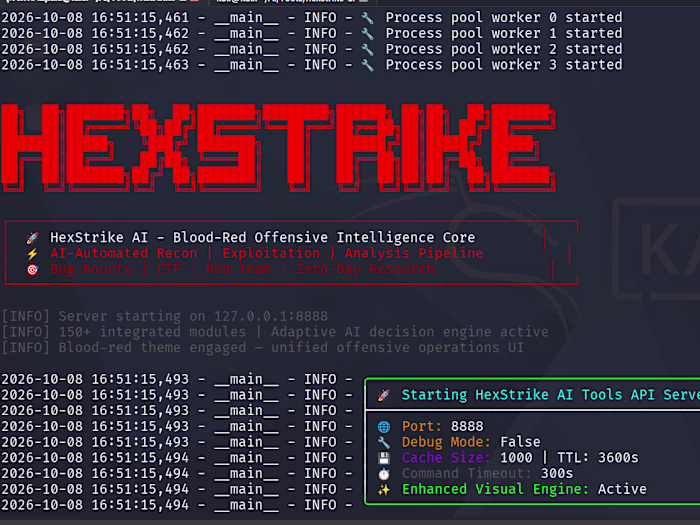The image size is (700, 525).
Task: Click the stopwatch icon beside Command Timeout
Action: [x=383, y=474]
